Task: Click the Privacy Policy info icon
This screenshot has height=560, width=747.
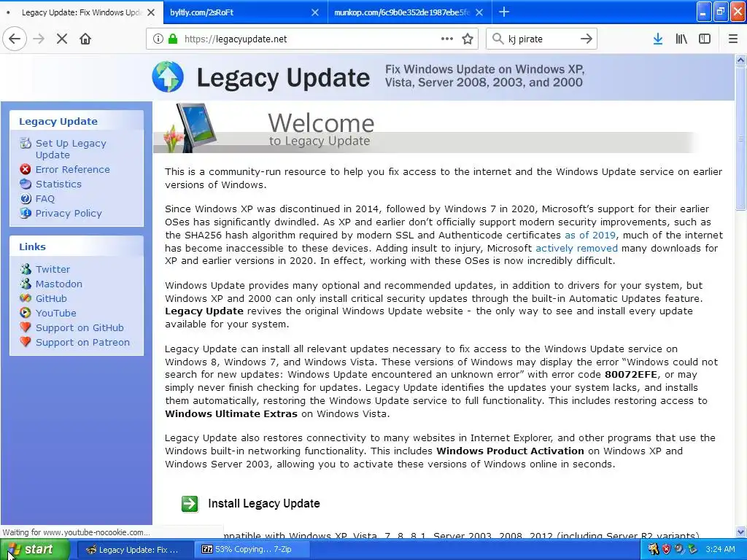Action: click(x=26, y=213)
